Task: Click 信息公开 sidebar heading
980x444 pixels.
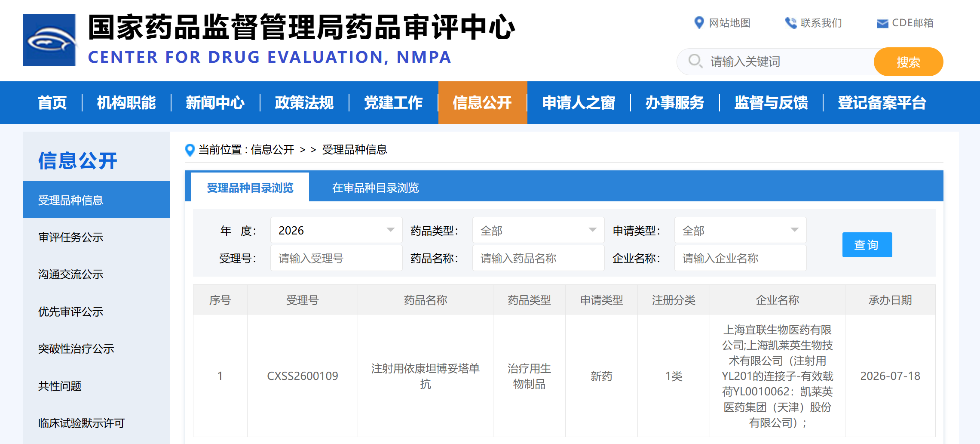Action: click(x=78, y=160)
